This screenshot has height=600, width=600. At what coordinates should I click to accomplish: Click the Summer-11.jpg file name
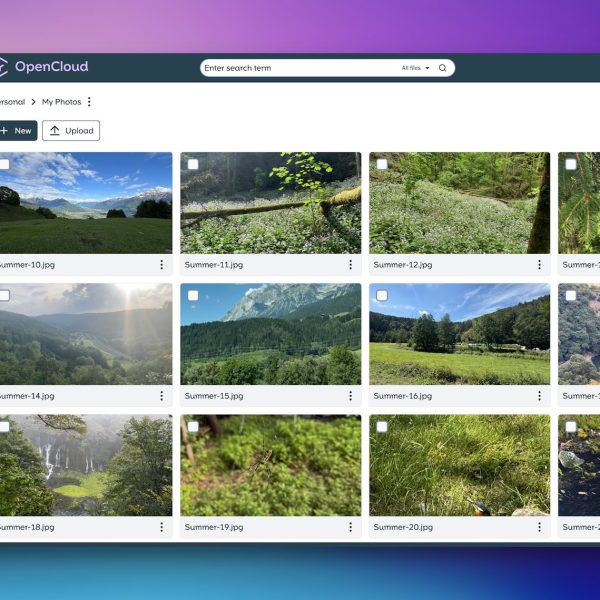pyautogui.click(x=214, y=265)
